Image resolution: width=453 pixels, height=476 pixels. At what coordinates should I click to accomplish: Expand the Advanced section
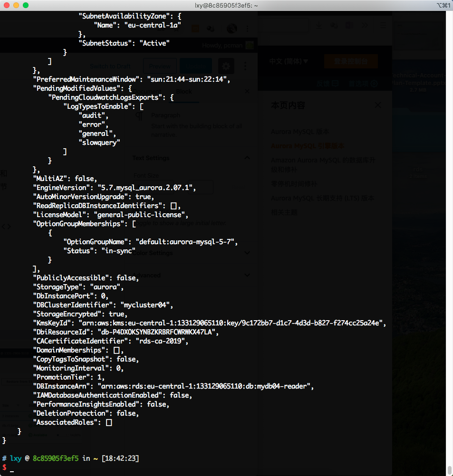coord(247,275)
